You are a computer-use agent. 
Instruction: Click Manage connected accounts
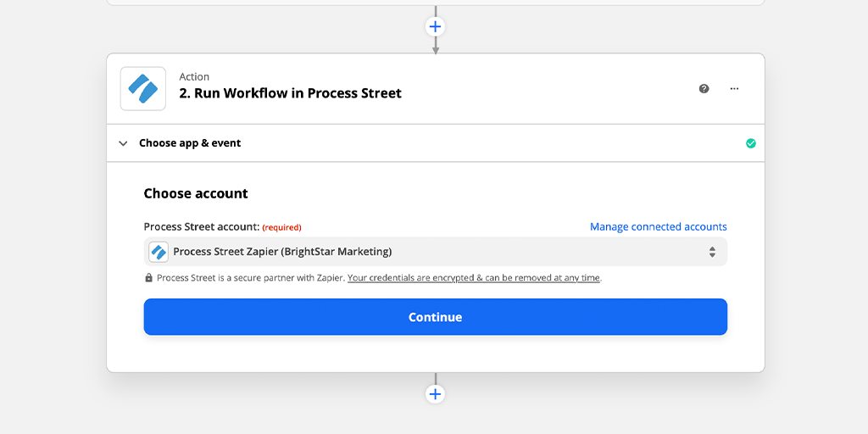pos(658,226)
